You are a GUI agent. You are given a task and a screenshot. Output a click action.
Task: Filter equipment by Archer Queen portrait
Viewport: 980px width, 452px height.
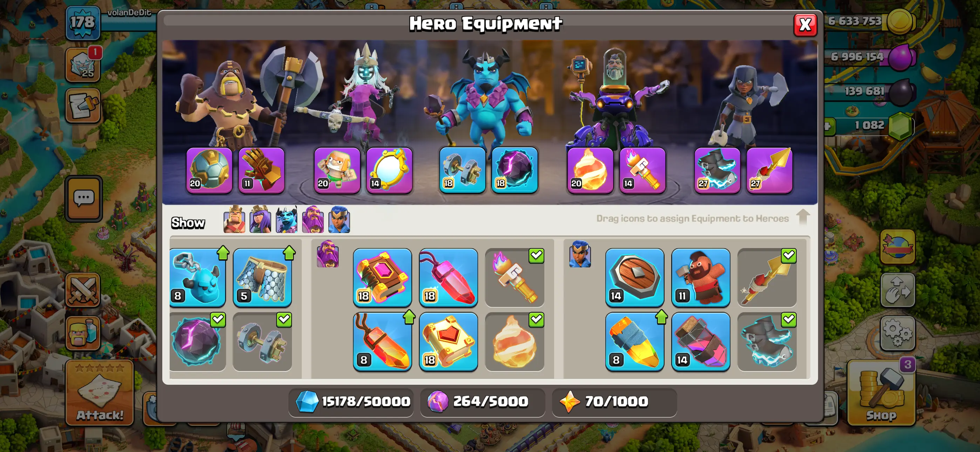click(x=260, y=220)
